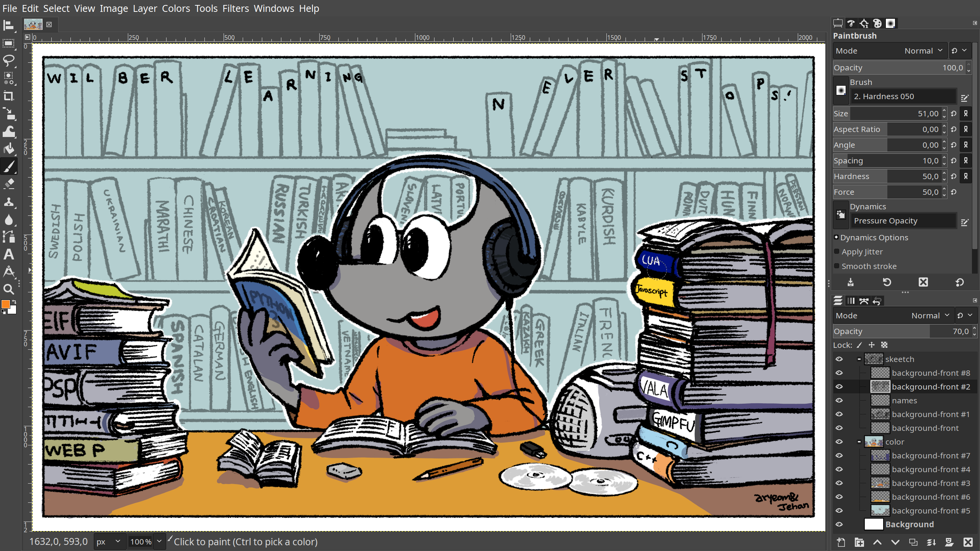This screenshot has width=980, height=551.
Task: Open the Paintbrush Mode dropdown
Action: pos(890,51)
